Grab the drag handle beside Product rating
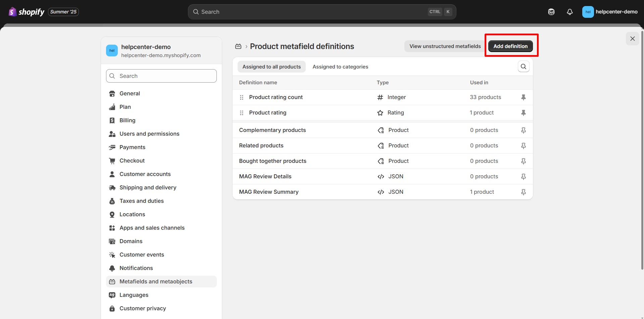The width and height of the screenshot is (644, 319). click(242, 113)
